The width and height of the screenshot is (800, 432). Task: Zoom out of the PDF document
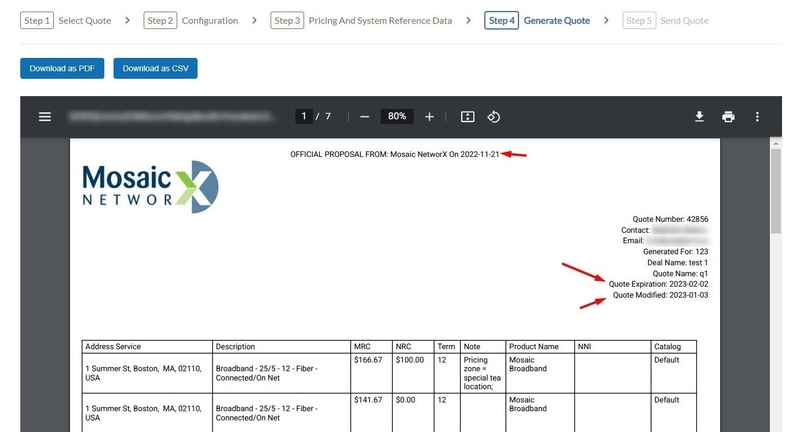(x=365, y=117)
